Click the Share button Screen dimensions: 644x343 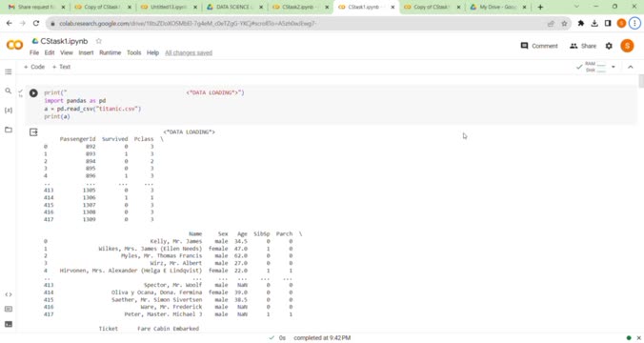(583, 46)
